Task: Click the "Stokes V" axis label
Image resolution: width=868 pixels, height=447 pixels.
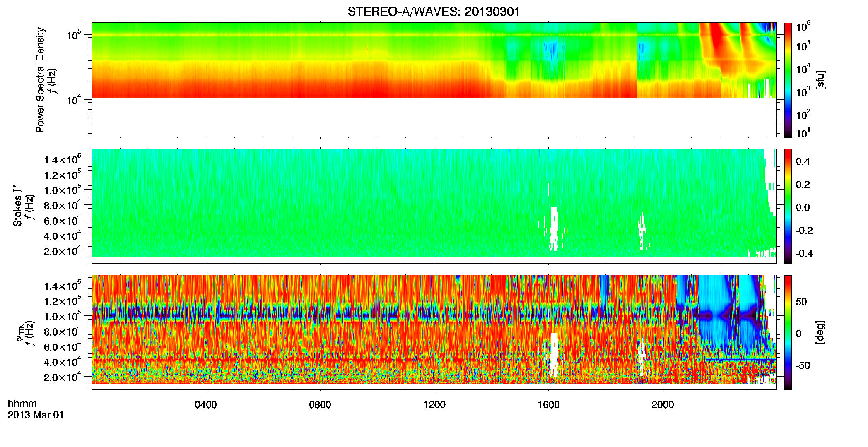Action: click(x=18, y=206)
